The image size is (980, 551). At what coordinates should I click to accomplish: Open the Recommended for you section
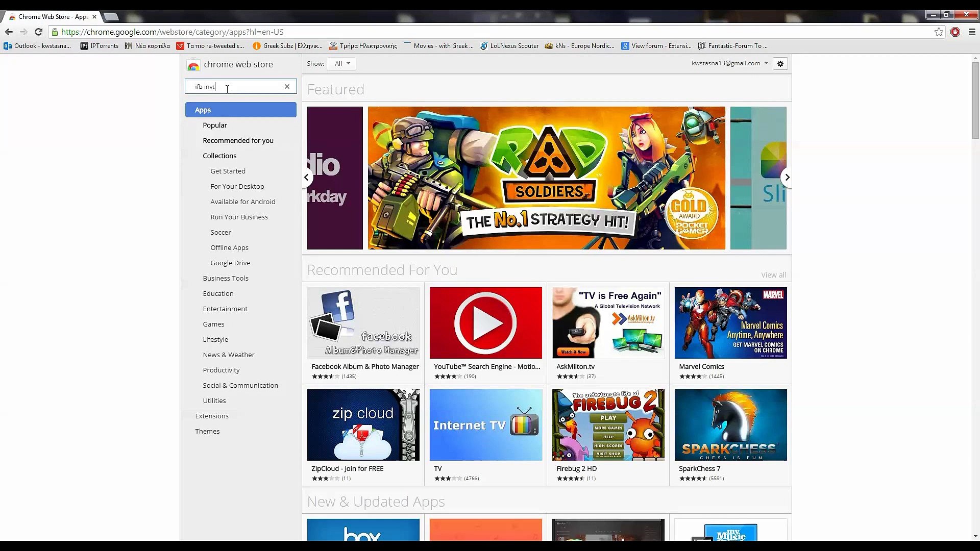238,140
